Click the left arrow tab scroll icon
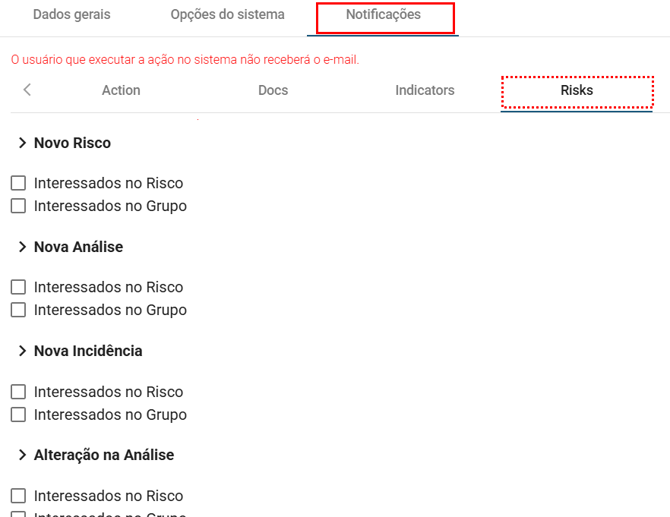 click(x=27, y=90)
